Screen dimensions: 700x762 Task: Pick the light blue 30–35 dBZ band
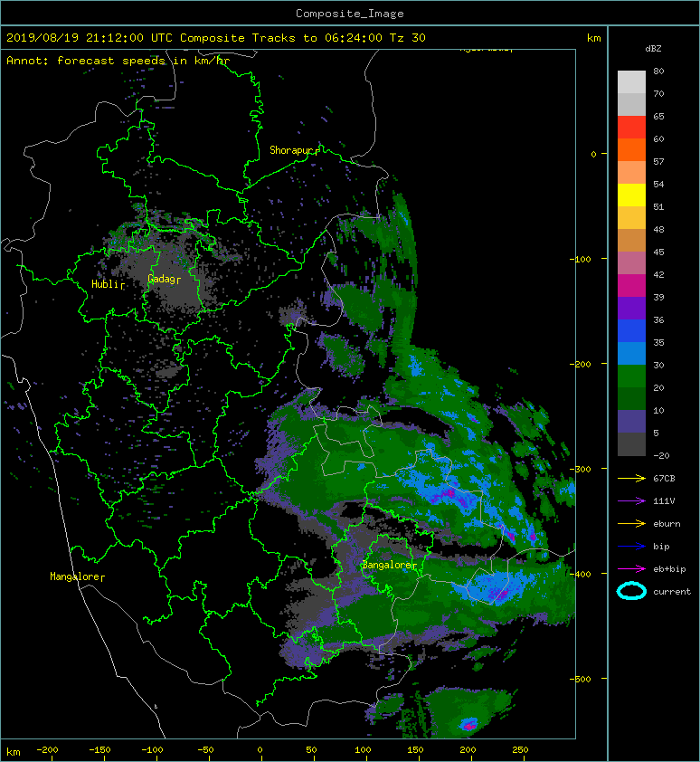tap(631, 353)
